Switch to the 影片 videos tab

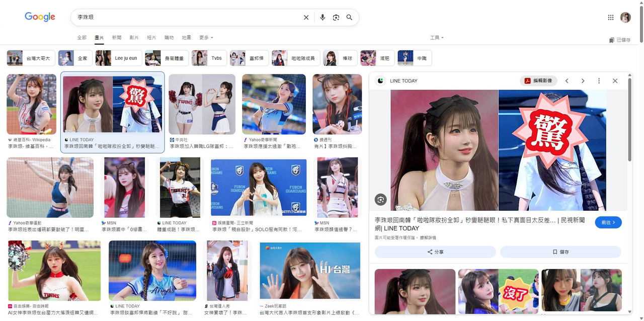point(134,38)
